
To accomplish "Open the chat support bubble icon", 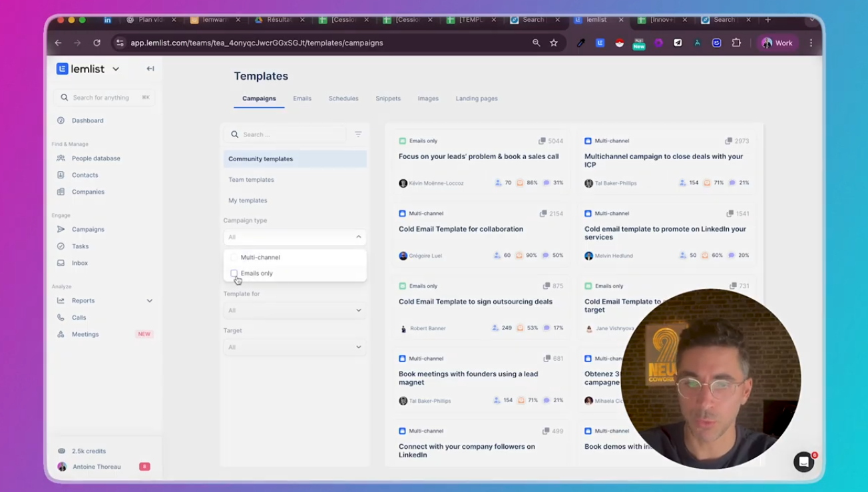I will (804, 461).
